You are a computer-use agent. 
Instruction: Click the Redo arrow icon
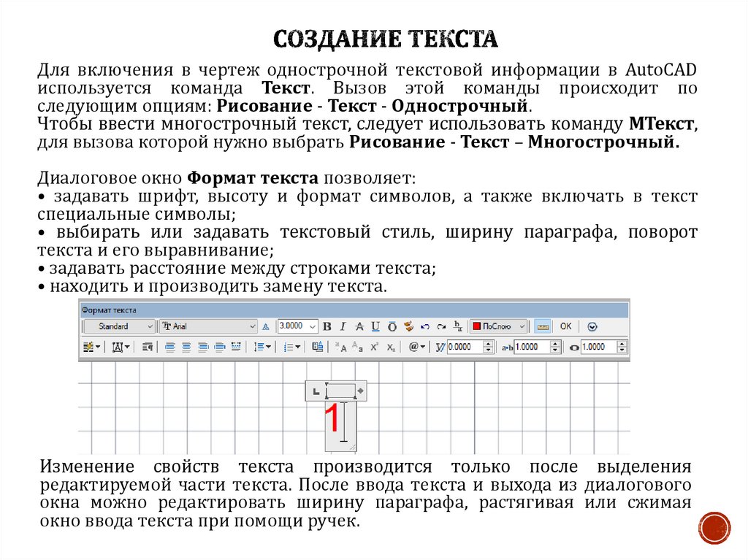(440, 326)
